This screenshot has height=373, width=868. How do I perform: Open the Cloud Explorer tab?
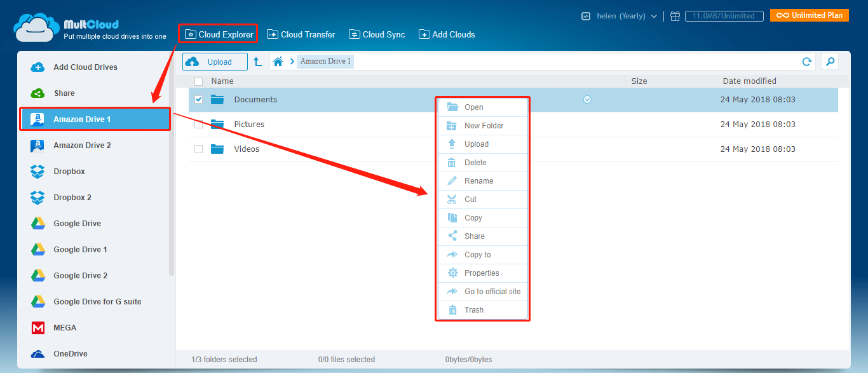[219, 34]
